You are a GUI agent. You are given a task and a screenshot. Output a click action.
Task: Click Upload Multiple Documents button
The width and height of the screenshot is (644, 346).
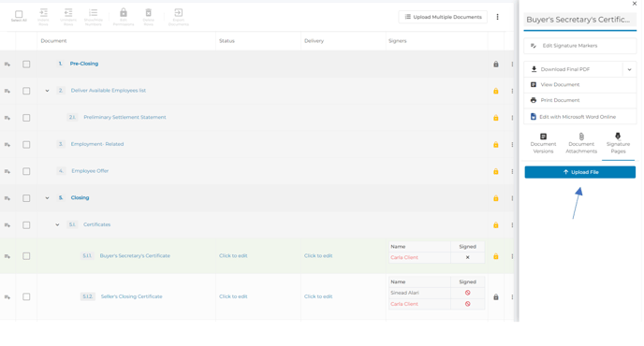click(443, 17)
